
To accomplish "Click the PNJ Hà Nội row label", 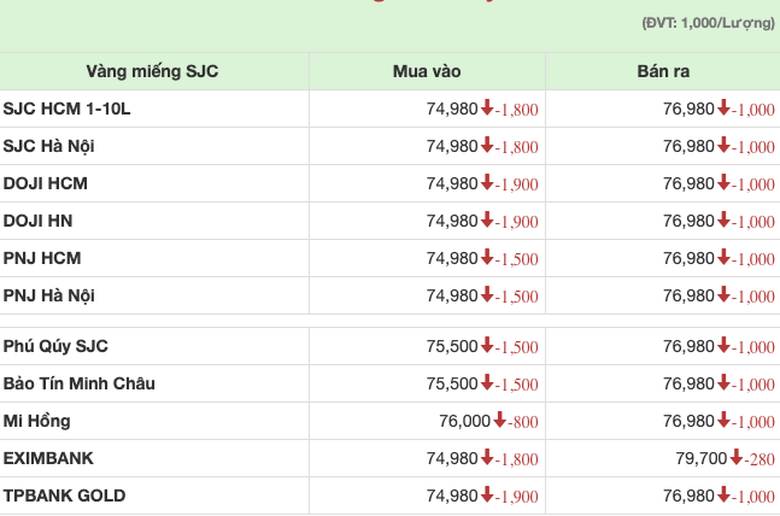I will click(x=49, y=296).
